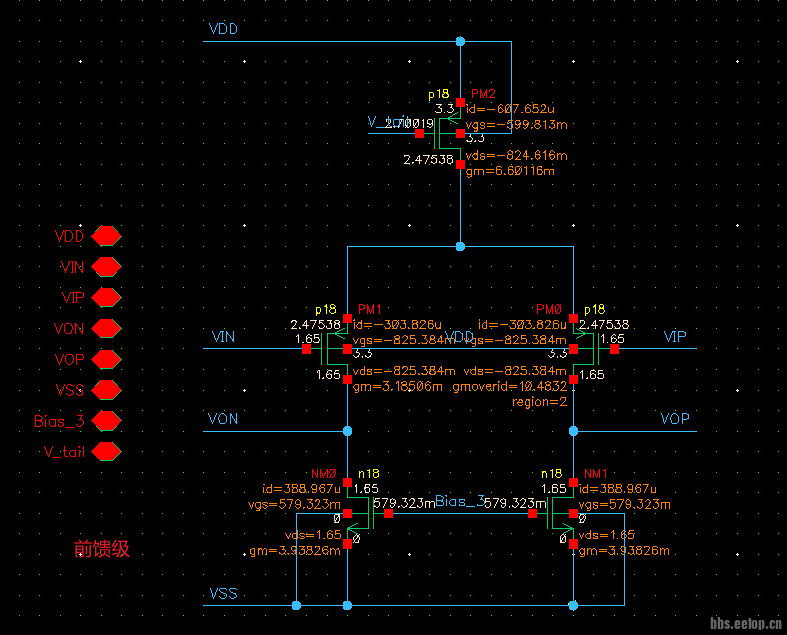Select the VSS pin hexagon
Image resolution: width=787 pixels, height=635 pixels.
point(106,390)
